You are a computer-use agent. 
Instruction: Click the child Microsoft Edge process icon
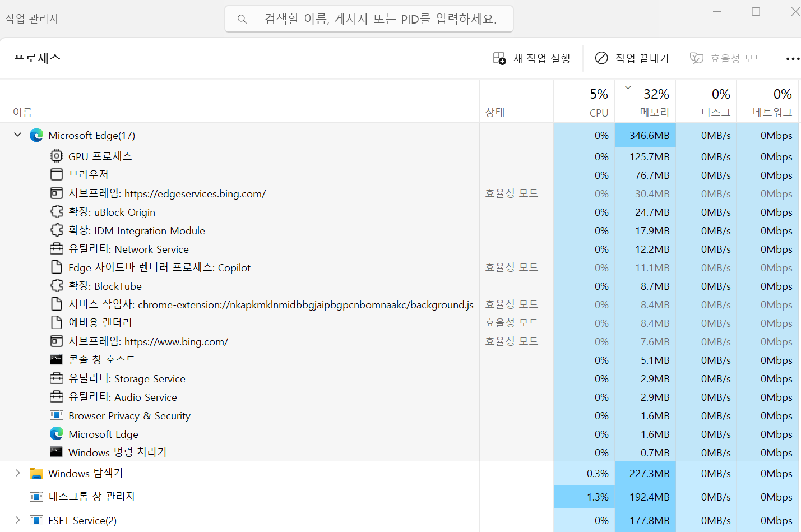point(57,433)
